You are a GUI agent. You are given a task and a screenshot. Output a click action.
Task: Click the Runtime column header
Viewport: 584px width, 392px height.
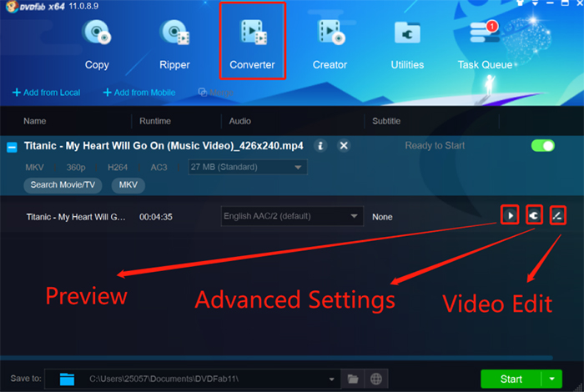(155, 121)
